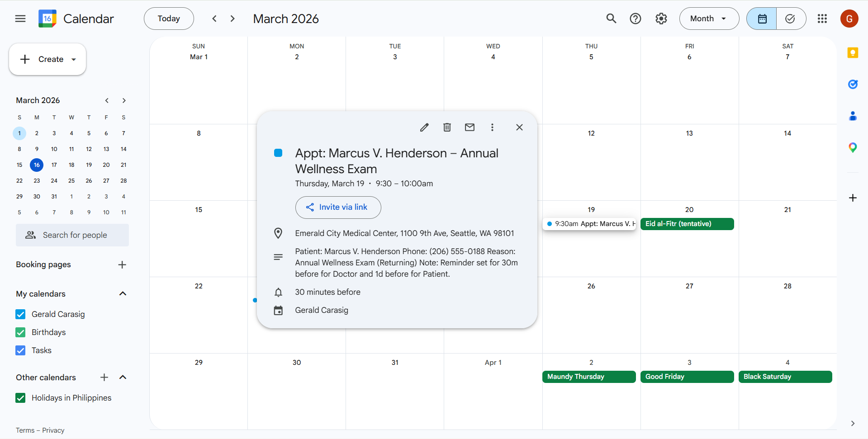Open the Month view dropdown

[709, 19]
